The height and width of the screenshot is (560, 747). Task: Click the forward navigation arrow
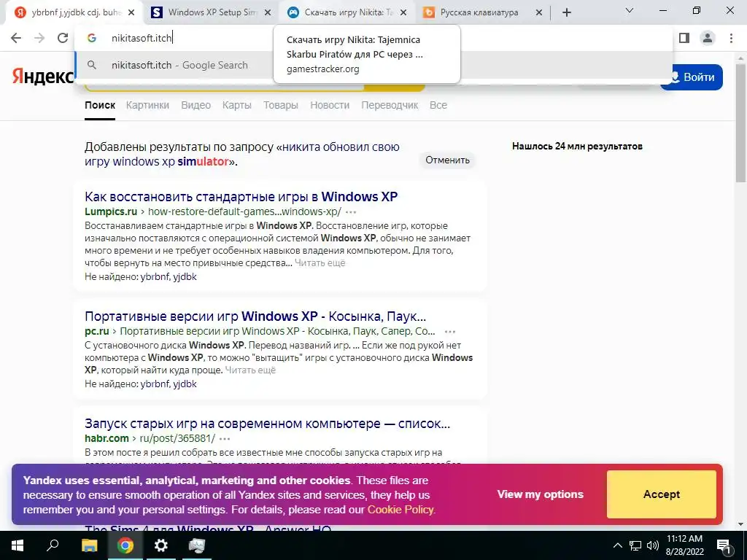[39, 38]
